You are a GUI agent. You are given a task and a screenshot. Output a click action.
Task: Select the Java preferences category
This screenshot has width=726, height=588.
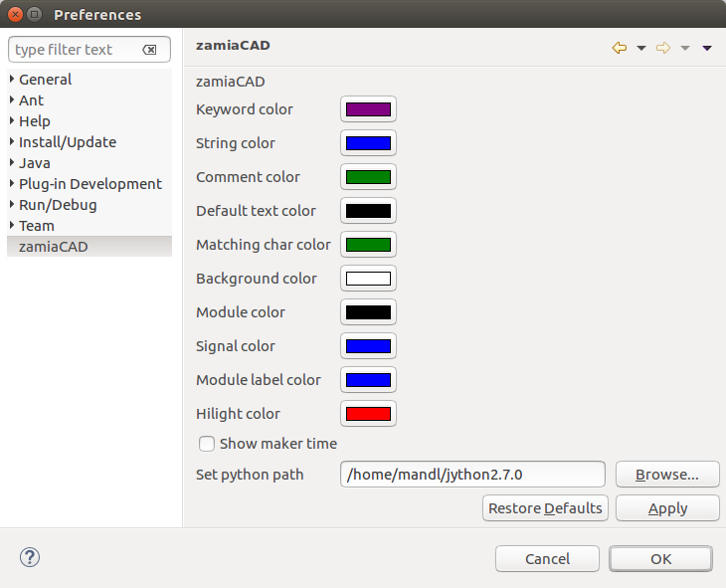click(34, 163)
